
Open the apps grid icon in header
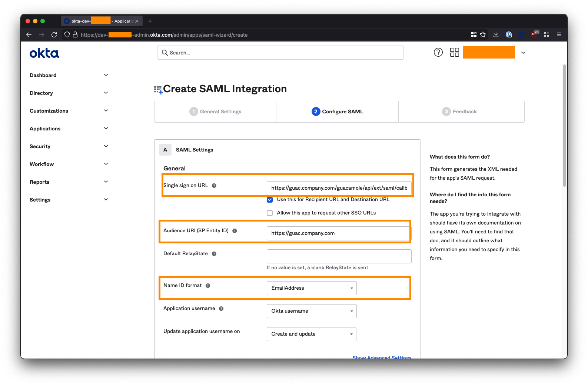point(454,53)
